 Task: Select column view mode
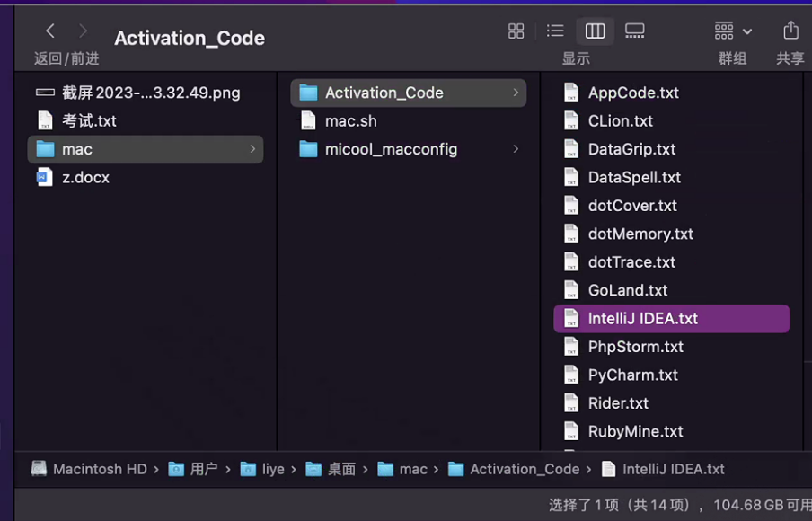(595, 31)
